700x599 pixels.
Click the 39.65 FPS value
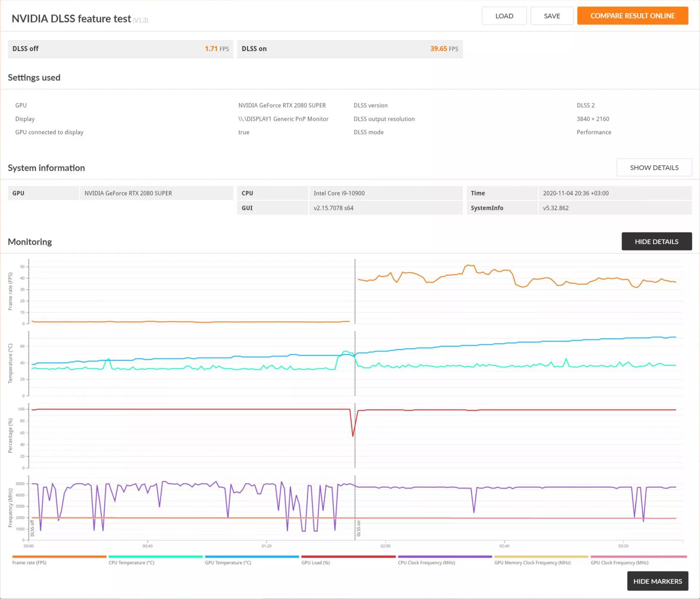[x=444, y=49]
